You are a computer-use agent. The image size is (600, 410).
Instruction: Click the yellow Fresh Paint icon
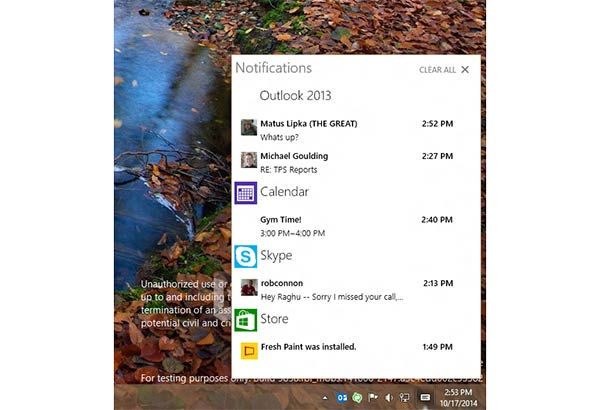click(x=249, y=350)
